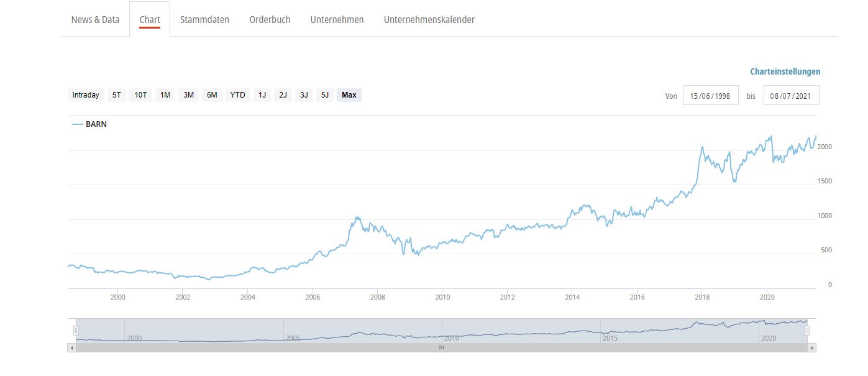Select the Max time range
The width and height of the screenshot is (868, 376).
(349, 95)
